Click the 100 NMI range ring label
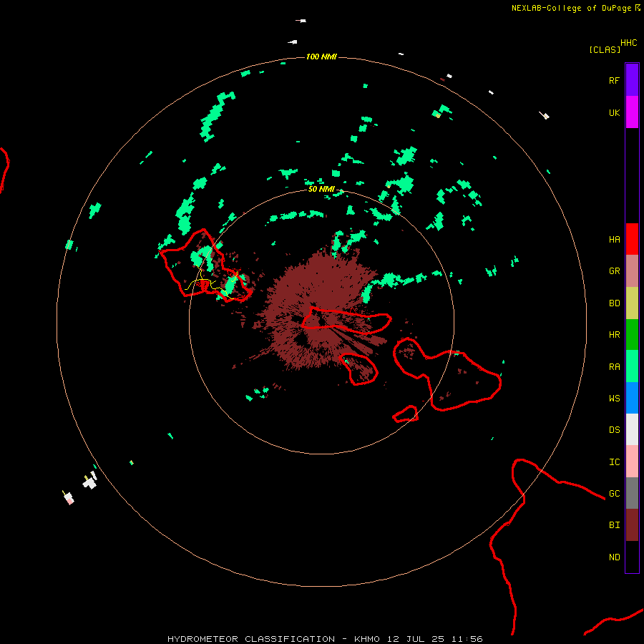644x644 pixels. click(321, 57)
